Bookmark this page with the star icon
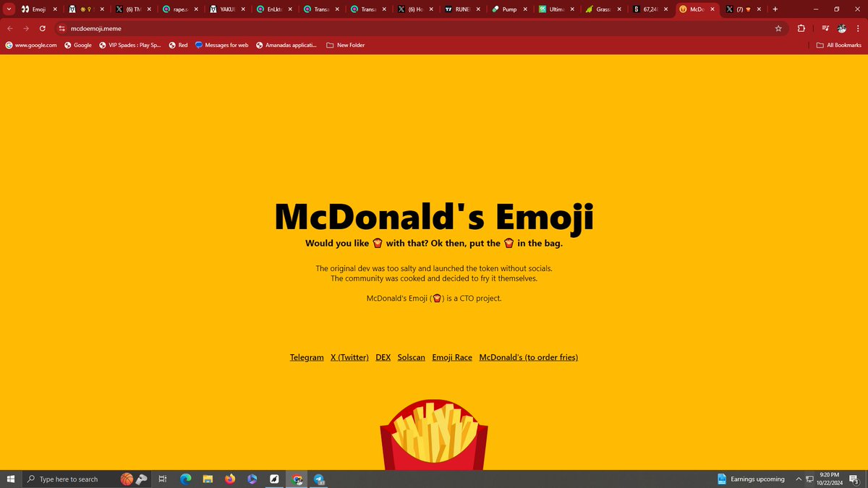This screenshot has width=868, height=488. (778, 28)
